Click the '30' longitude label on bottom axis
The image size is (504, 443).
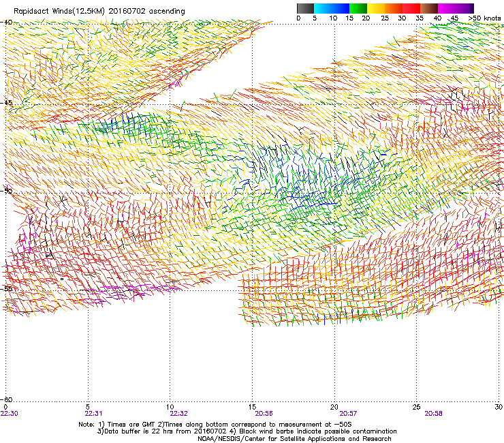tap(499, 407)
